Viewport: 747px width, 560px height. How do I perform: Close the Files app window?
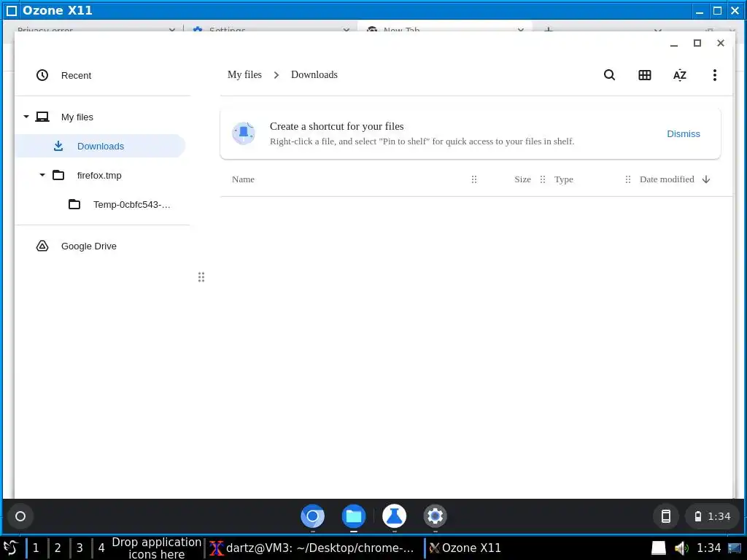(x=720, y=43)
